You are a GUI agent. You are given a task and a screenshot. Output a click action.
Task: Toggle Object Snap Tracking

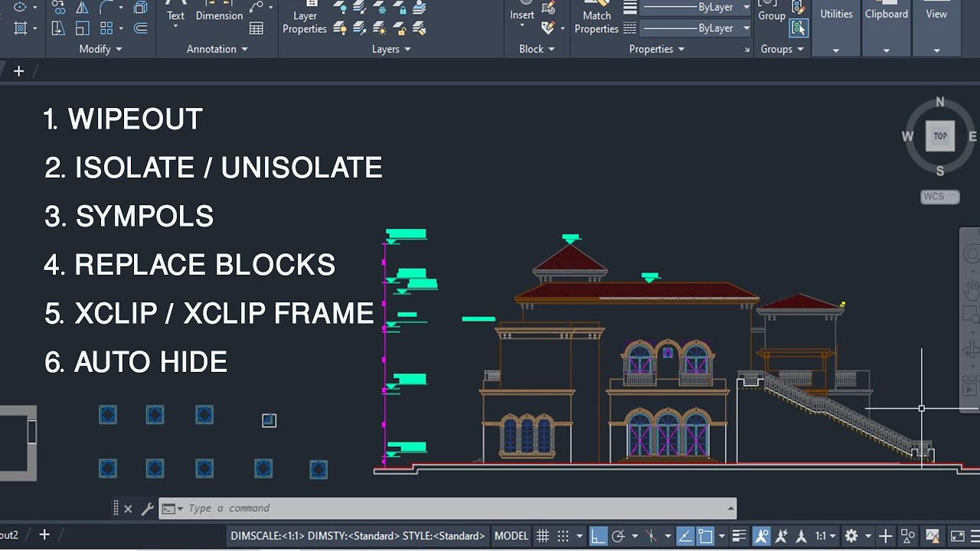685,536
